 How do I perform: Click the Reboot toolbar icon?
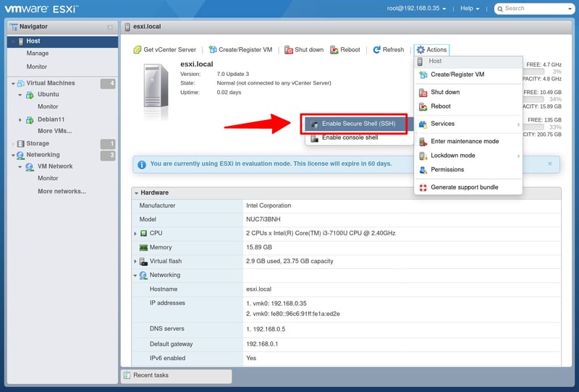(x=334, y=50)
